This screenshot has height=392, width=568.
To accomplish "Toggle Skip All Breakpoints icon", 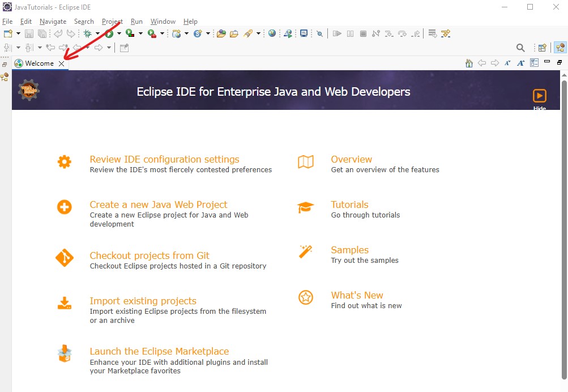I will point(319,33).
